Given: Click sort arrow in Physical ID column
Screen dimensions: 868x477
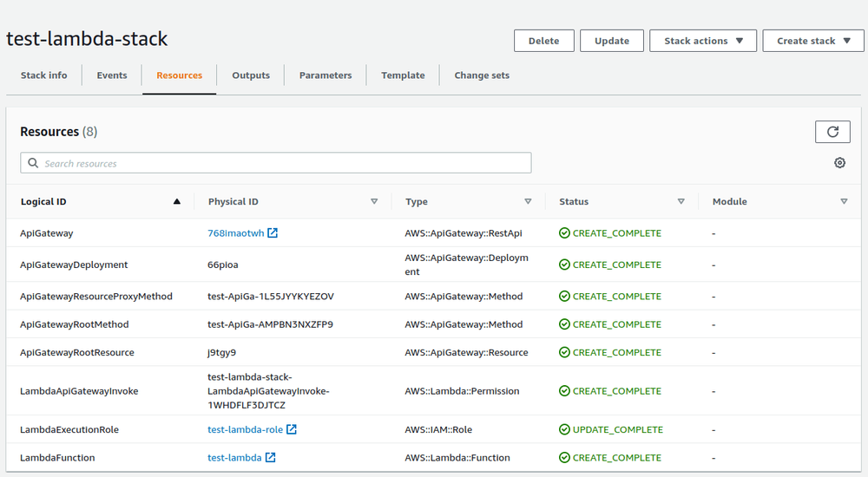Looking at the screenshot, I should coord(374,201).
